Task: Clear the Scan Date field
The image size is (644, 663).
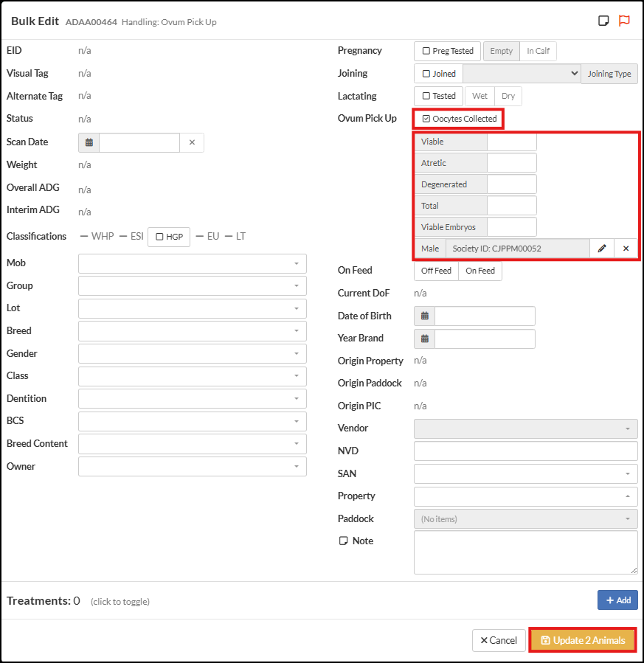Action: (x=192, y=142)
